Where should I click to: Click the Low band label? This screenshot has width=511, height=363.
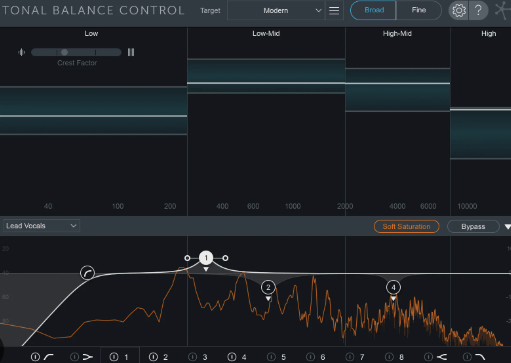91,34
